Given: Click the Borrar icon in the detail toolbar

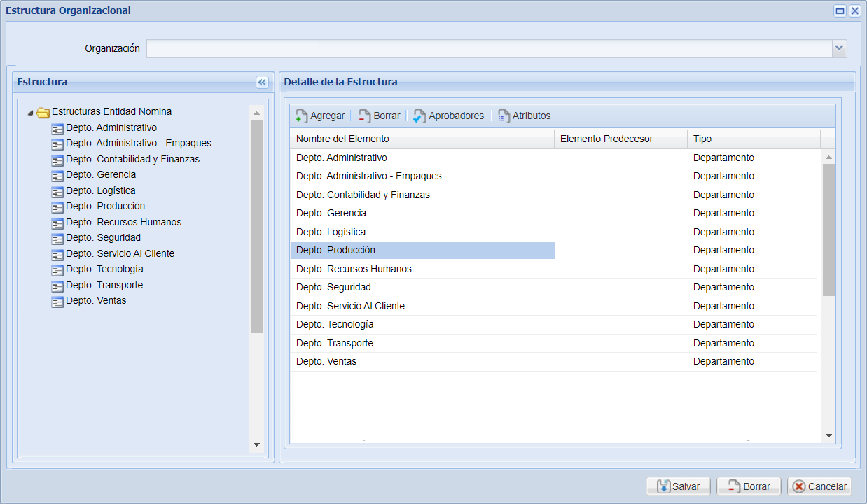Looking at the screenshot, I should pyautogui.click(x=365, y=116).
